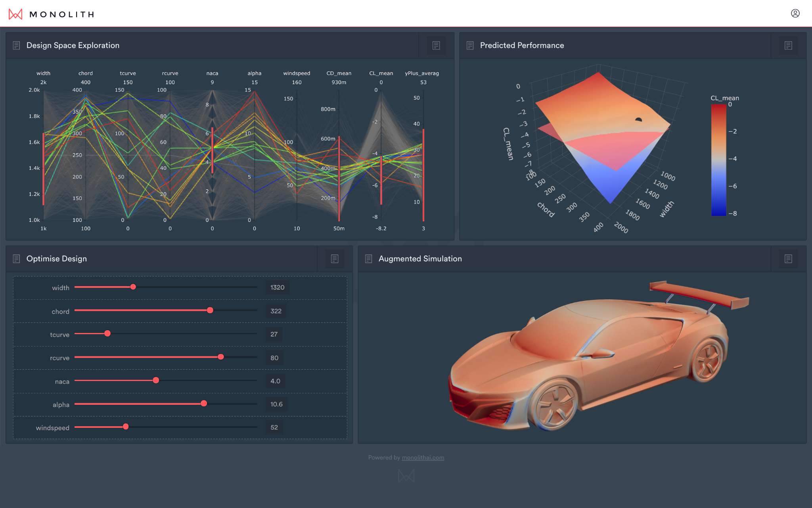Open Design Space Exploration notes icon on right

click(436, 46)
